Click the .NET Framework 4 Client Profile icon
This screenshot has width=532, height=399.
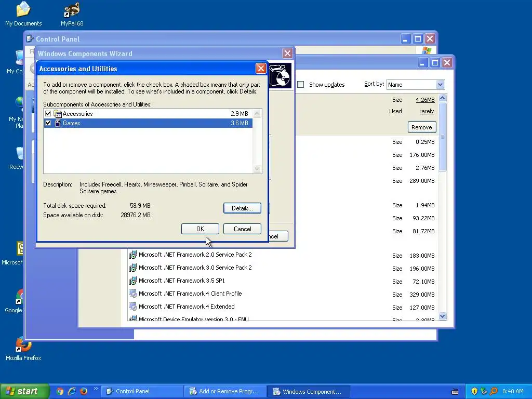(x=132, y=294)
